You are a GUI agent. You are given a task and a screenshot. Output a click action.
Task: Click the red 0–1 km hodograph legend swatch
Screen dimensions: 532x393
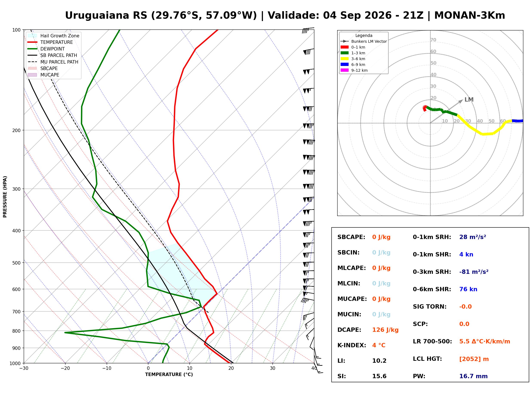point(344,47)
